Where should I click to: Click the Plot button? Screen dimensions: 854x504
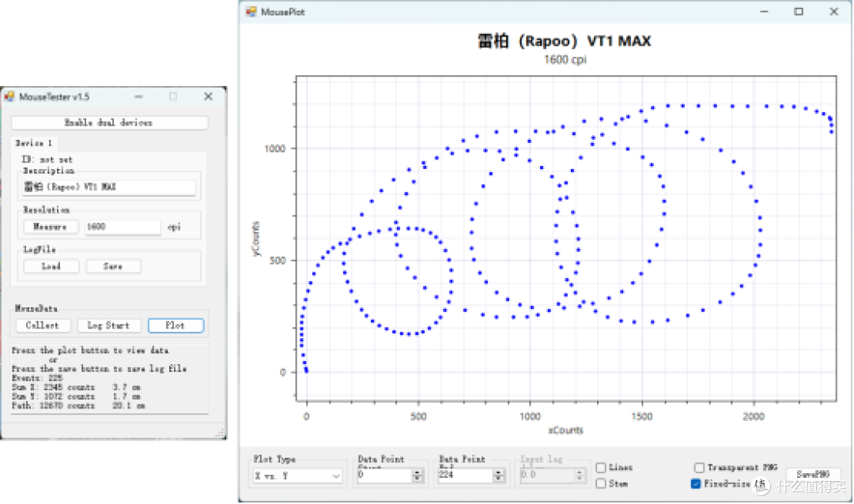176,325
